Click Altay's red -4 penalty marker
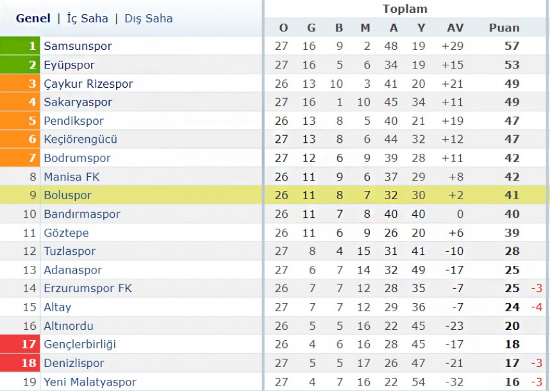This screenshot has height=392, width=550. [537, 307]
